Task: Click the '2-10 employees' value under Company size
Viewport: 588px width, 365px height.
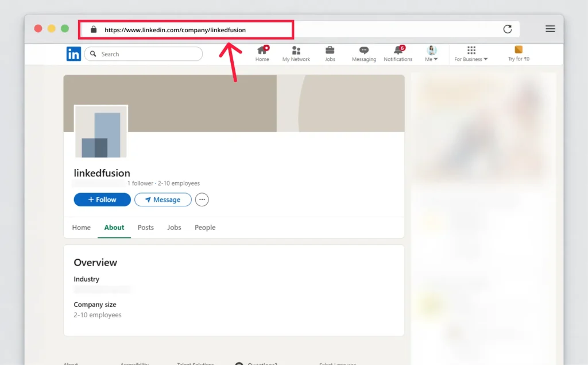Action: [98, 315]
